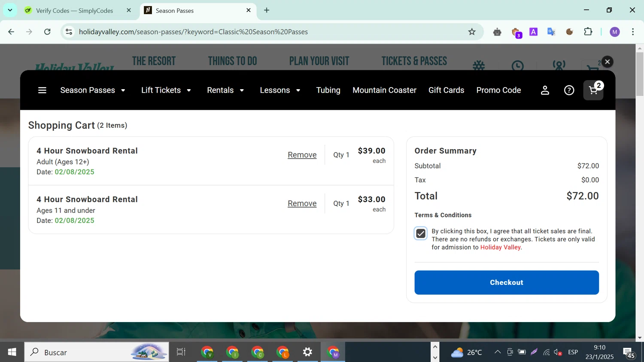This screenshot has height=362, width=644.
Task: Click the cookie extension icon
Action: (x=569, y=32)
